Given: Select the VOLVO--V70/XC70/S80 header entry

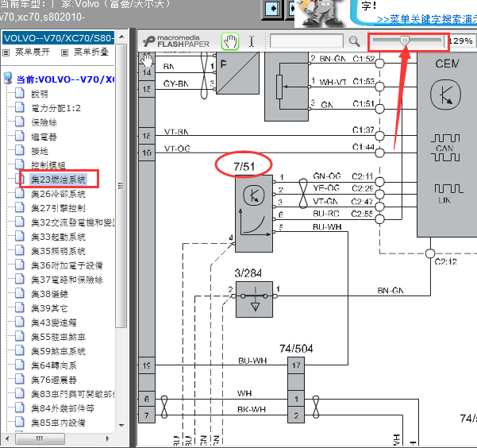Looking at the screenshot, I should [59, 38].
